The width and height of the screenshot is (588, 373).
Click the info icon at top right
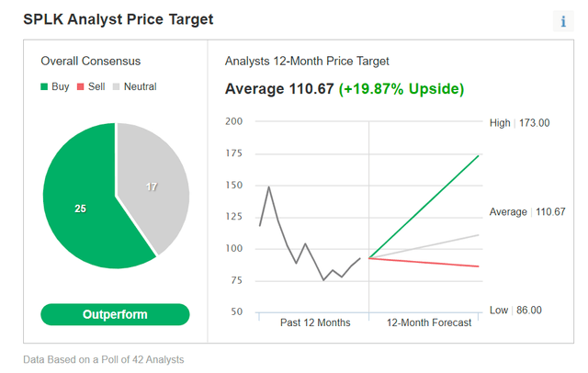[563, 21]
